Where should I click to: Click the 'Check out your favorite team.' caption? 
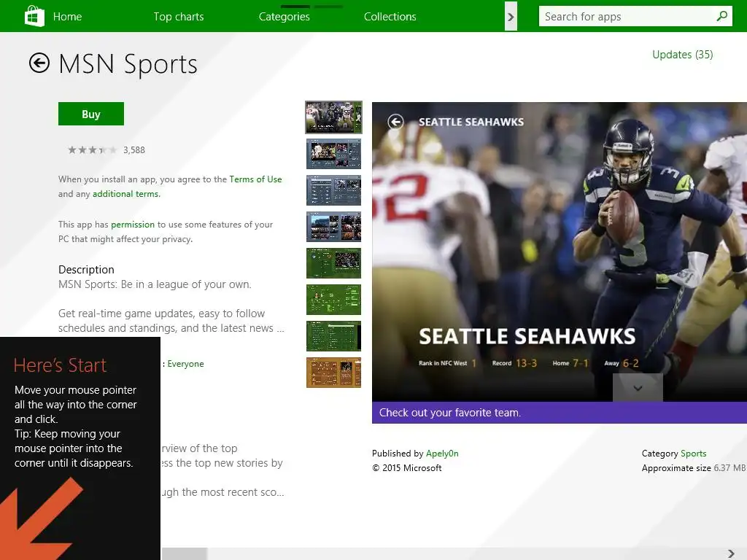click(x=449, y=413)
